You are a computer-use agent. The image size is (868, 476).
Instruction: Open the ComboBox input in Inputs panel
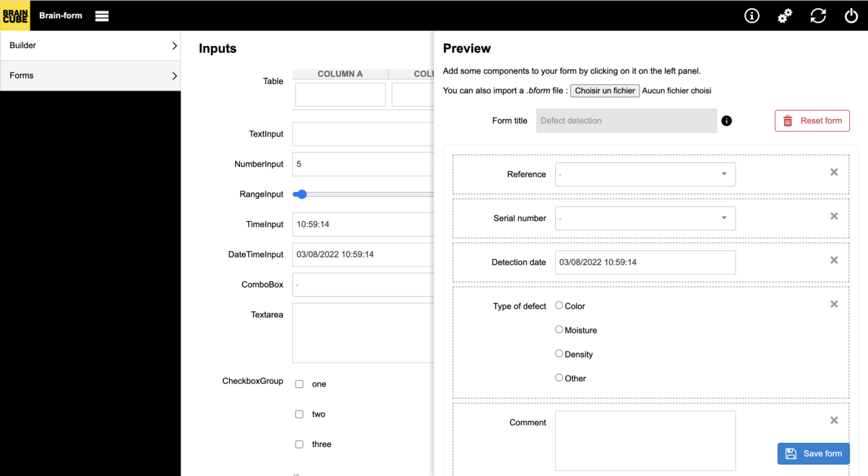pos(363,285)
